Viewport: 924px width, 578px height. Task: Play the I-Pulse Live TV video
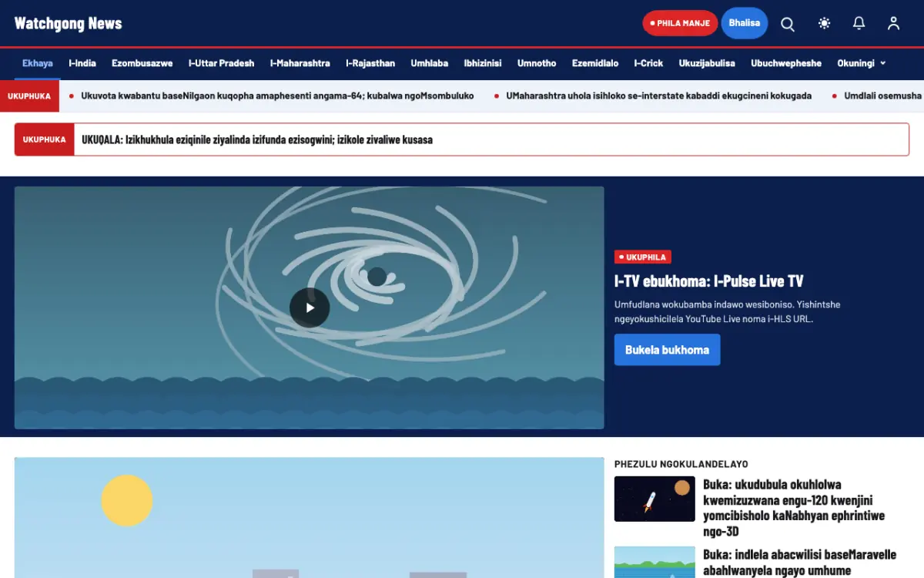coord(310,307)
